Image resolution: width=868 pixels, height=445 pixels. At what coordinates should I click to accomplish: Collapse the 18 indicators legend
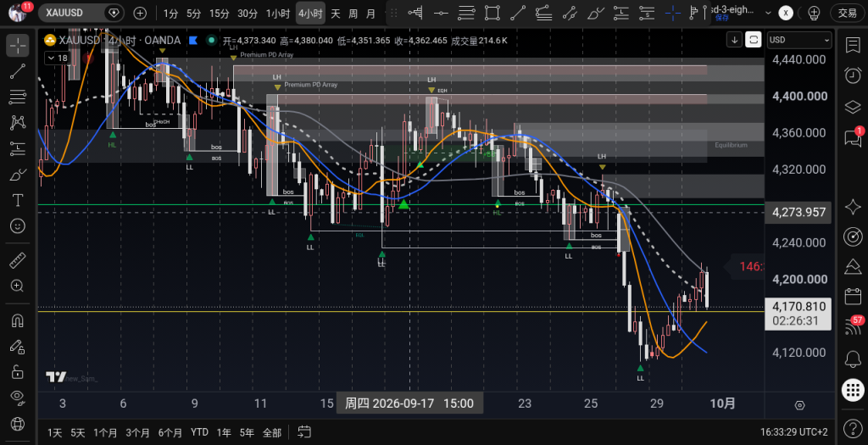[58, 58]
